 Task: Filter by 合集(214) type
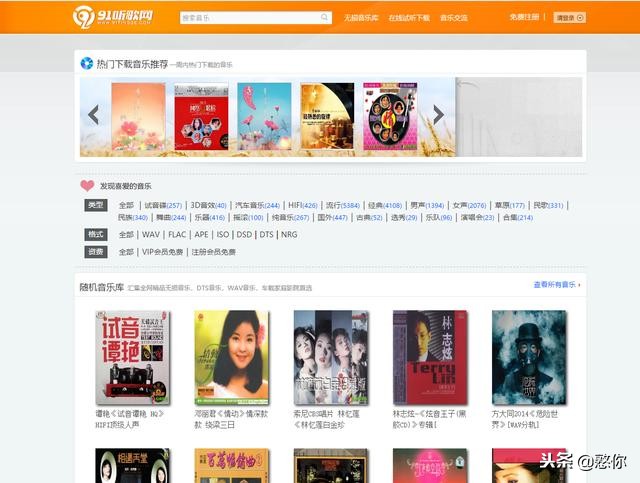click(x=518, y=218)
